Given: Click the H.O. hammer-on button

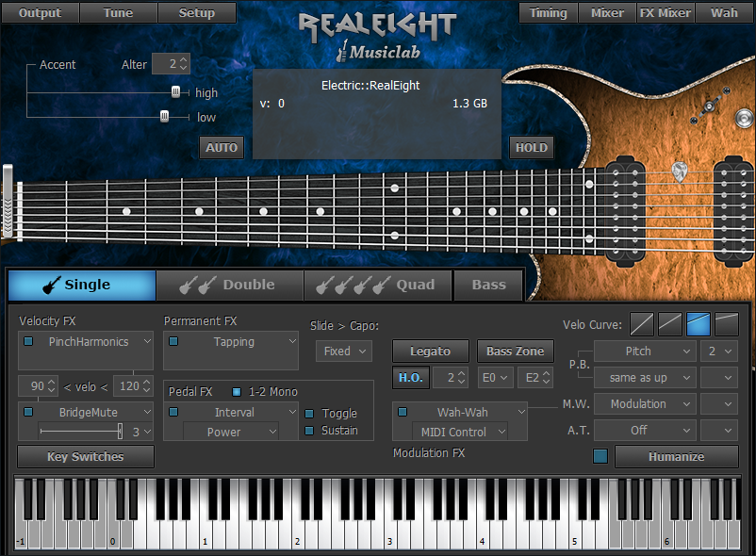Looking at the screenshot, I should (x=408, y=378).
